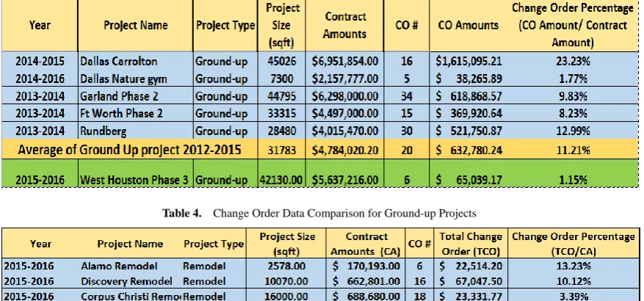Select CO amount '618,868.57'

476,96
